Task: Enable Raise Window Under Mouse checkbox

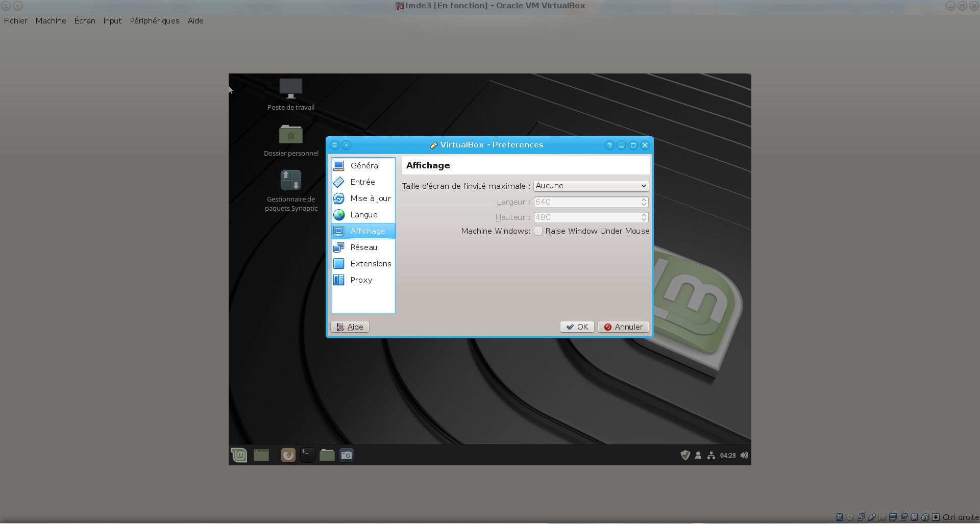Action: [538, 231]
